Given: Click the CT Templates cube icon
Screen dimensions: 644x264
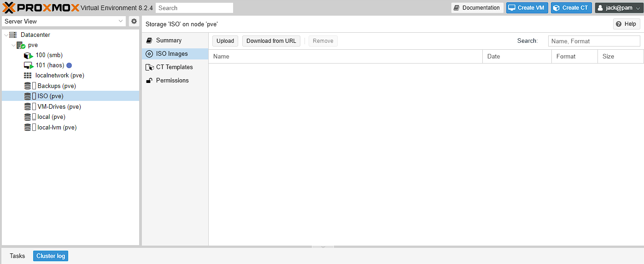Looking at the screenshot, I should click(149, 67).
